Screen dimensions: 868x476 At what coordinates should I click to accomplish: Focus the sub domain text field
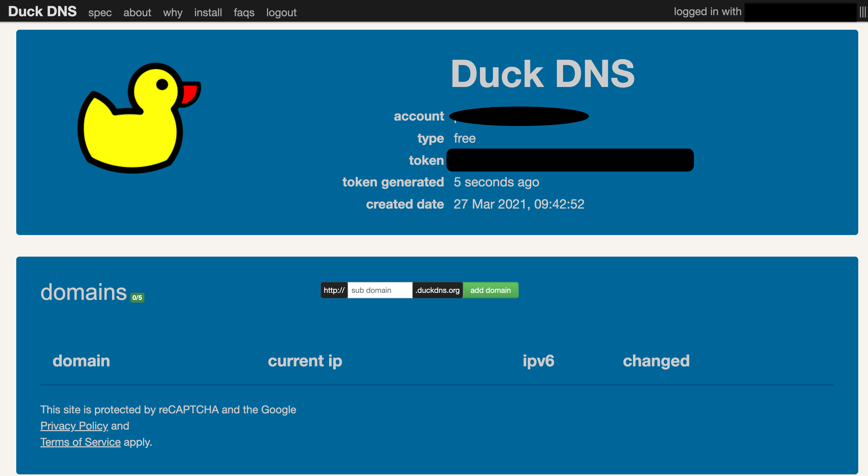pos(380,290)
